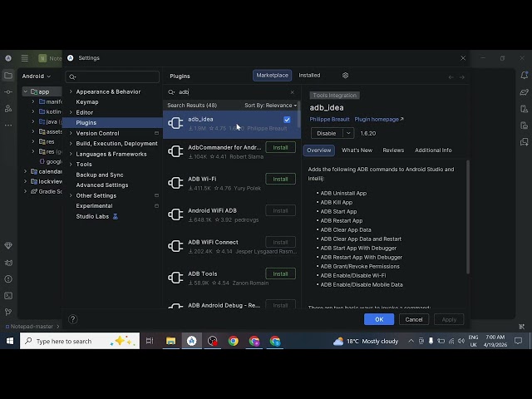This screenshot has height=399, width=532.
Task: Select Advanced Settings entry
Action: 101,185
